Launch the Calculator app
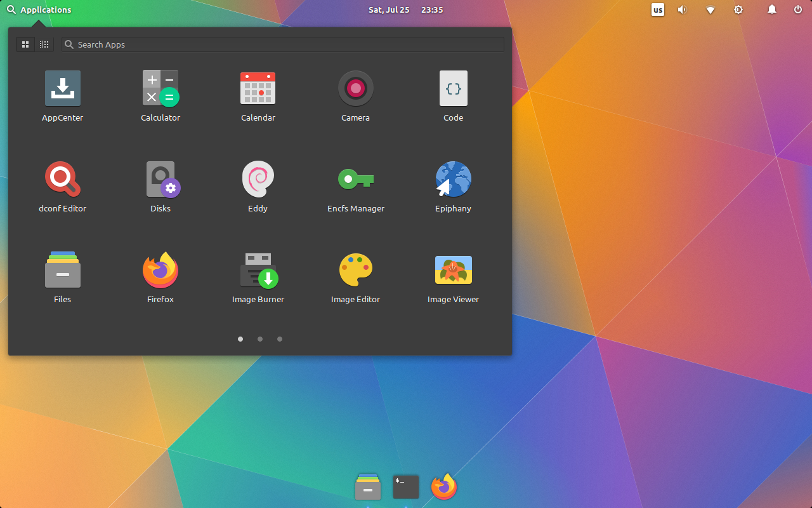This screenshot has height=508, width=812. (x=160, y=88)
